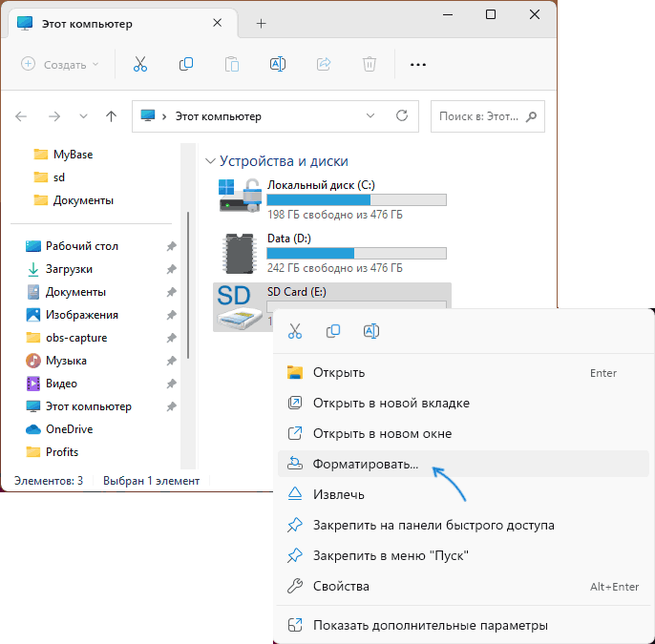Collapse the Устройства и диски group

210,161
